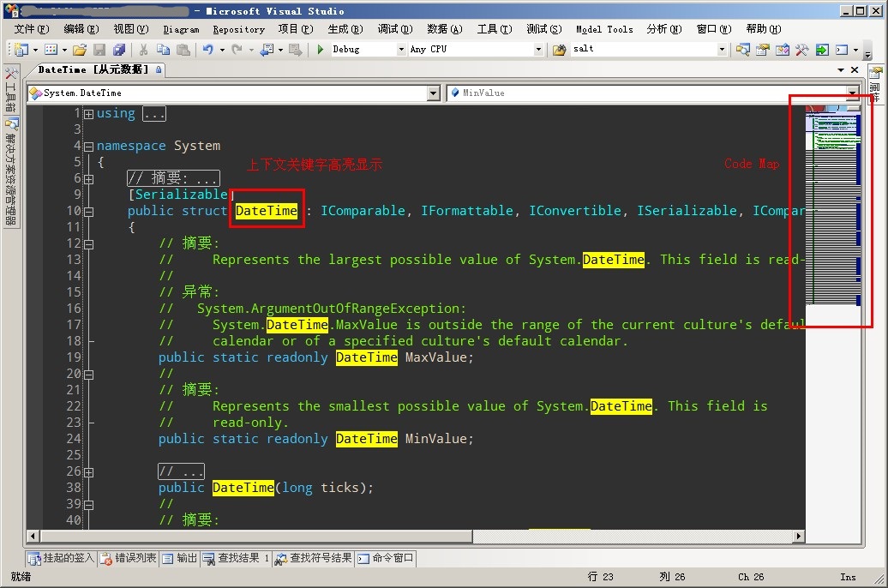Open the 调试(D) menu
The height and width of the screenshot is (588, 888).
tap(395, 29)
